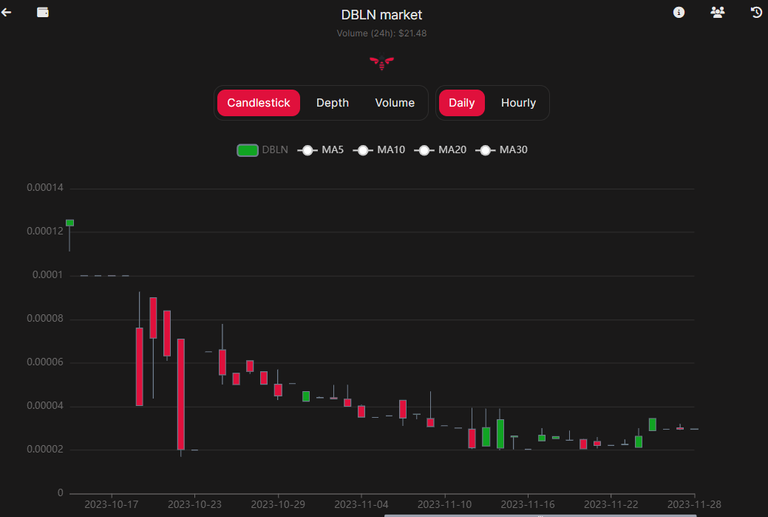Switch to Depth chart tab

(333, 103)
